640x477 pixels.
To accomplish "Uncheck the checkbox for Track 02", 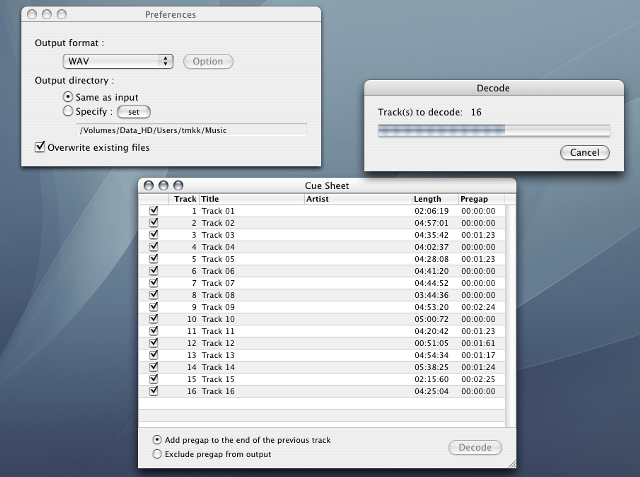I will click(153, 223).
